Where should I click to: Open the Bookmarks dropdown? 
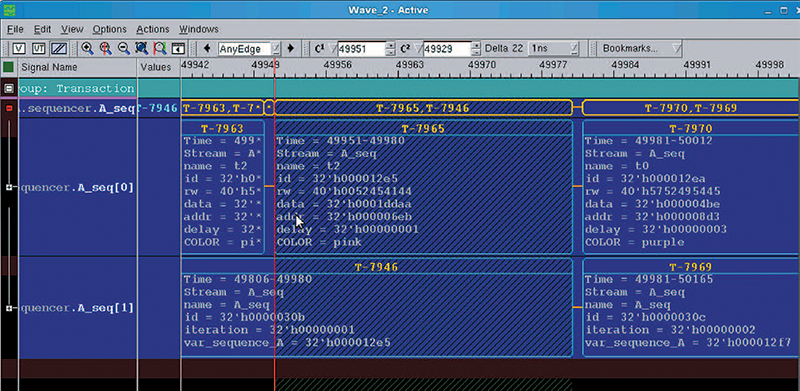pos(642,49)
